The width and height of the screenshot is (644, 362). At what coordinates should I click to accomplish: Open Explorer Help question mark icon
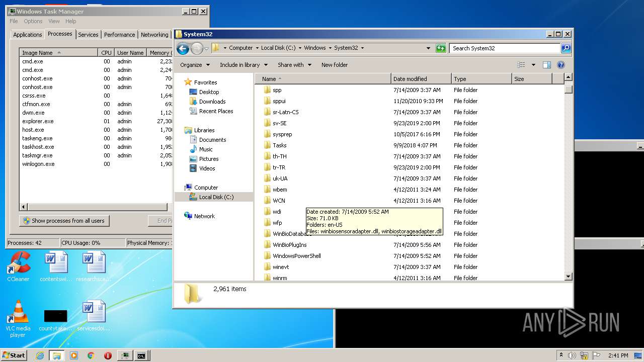[561, 65]
